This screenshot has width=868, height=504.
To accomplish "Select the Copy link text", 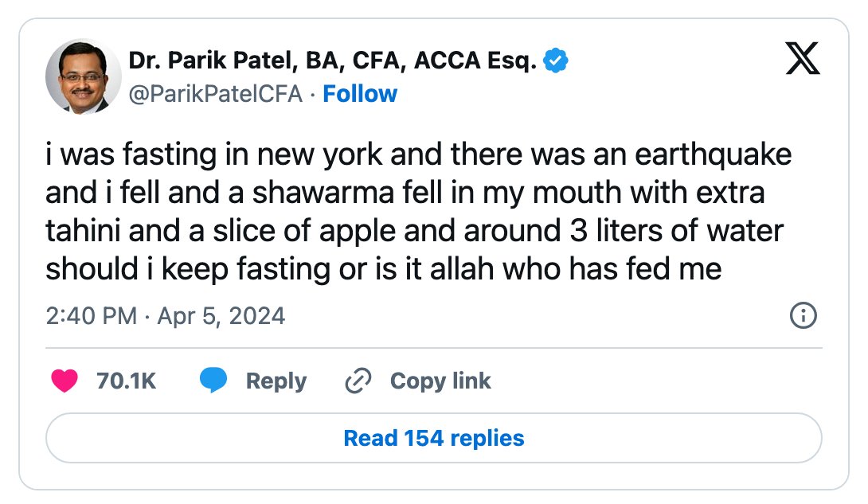I will 440,381.
